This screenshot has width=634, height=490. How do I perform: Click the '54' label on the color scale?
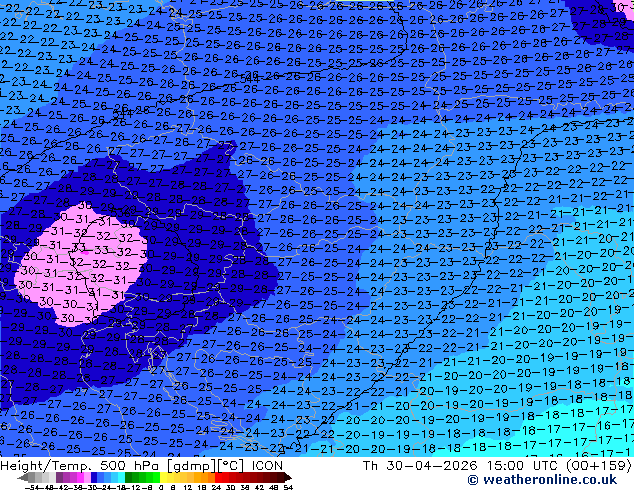288,488
